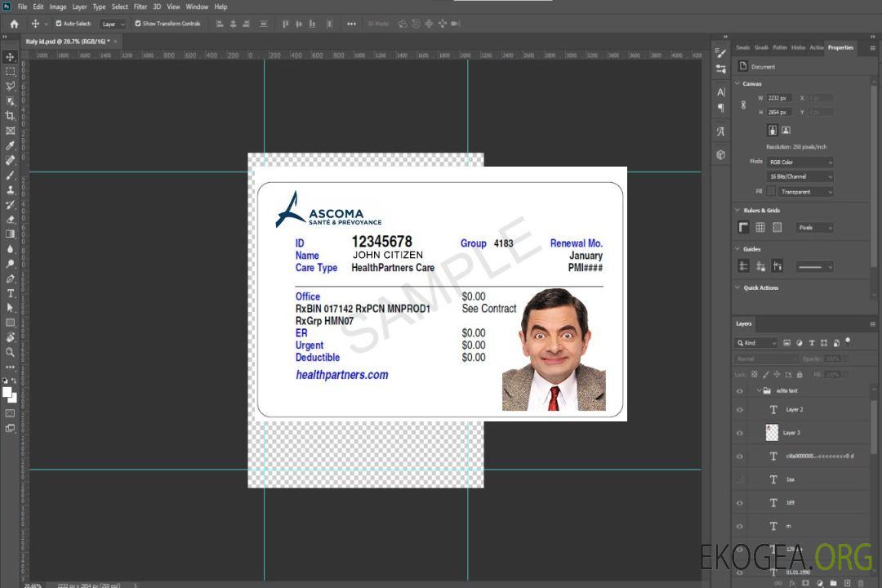
Task: Click the foreground color swatch
Action: coord(7,392)
